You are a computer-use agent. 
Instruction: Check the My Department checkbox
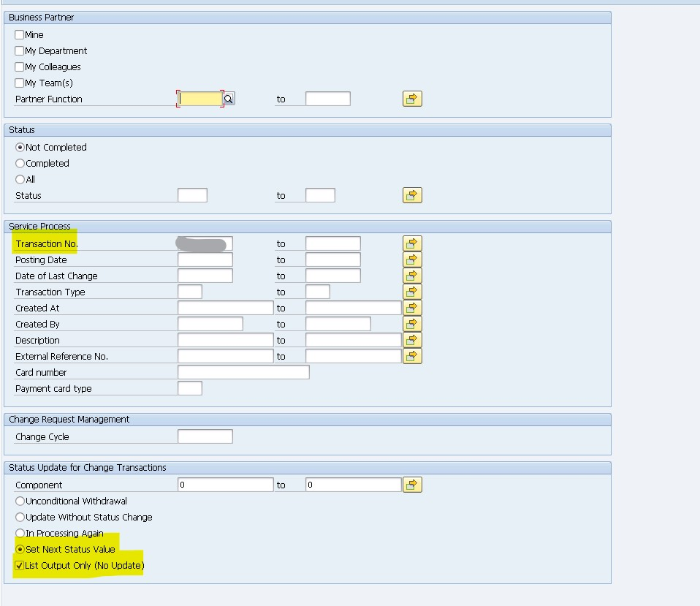point(19,50)
